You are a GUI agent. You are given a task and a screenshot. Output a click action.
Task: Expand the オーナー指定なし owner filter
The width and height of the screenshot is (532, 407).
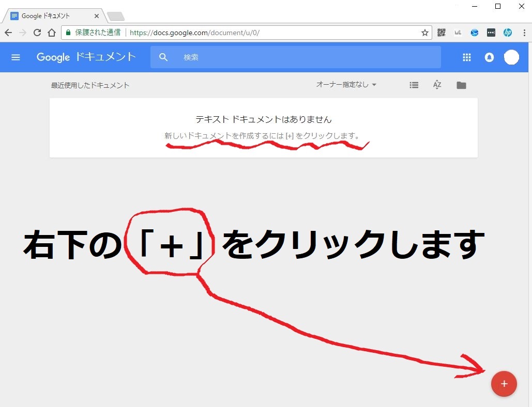[346, 84]
